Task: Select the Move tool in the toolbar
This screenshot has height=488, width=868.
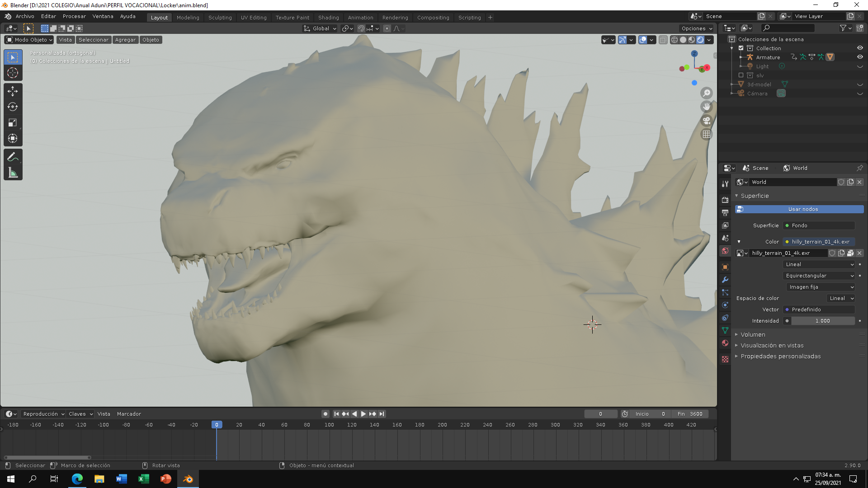Action: tap(13, 91)
